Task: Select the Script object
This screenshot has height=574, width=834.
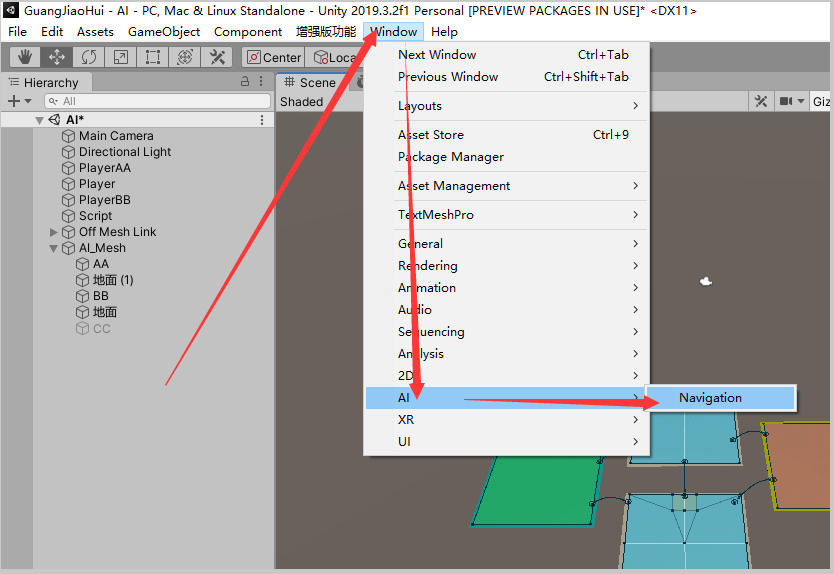Action: coord(95,215)
